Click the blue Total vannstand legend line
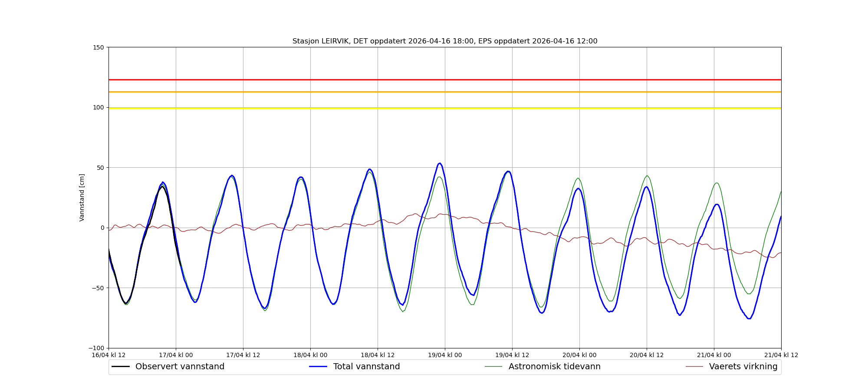868x391 pixels. tap(318, 367)
